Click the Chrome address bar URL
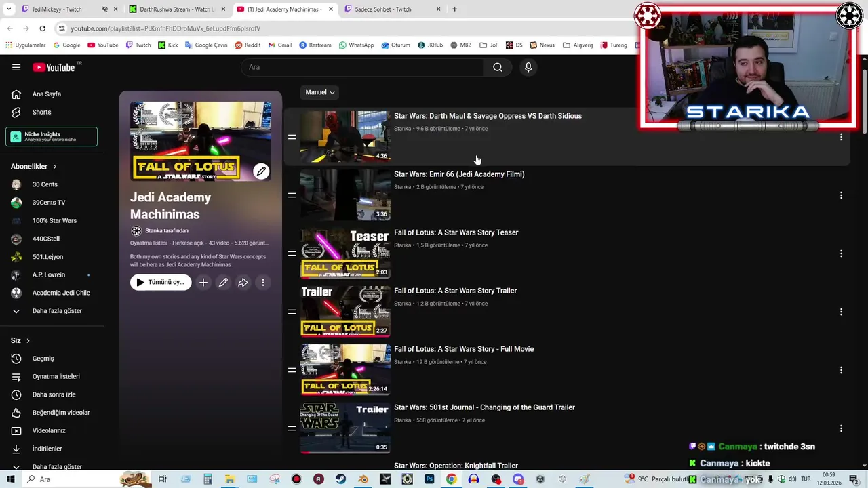The height and width of the screenshot is (488, 868). pyautogui.click(x=165, y=28)
